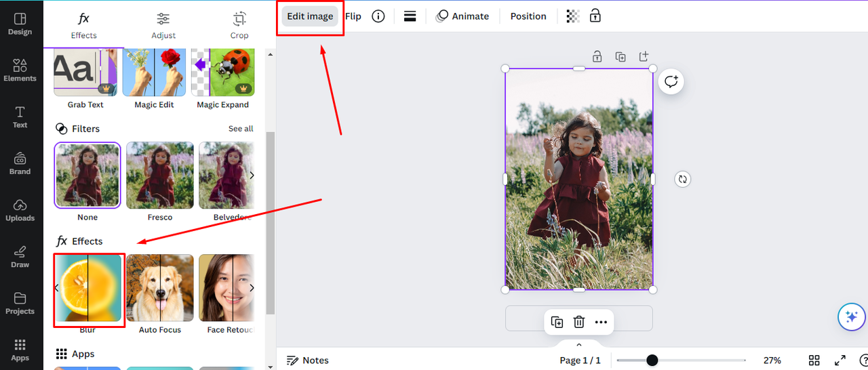Apply the Auto Focus effect
This screenshot has height=370, width=868.
coord(160,288)
